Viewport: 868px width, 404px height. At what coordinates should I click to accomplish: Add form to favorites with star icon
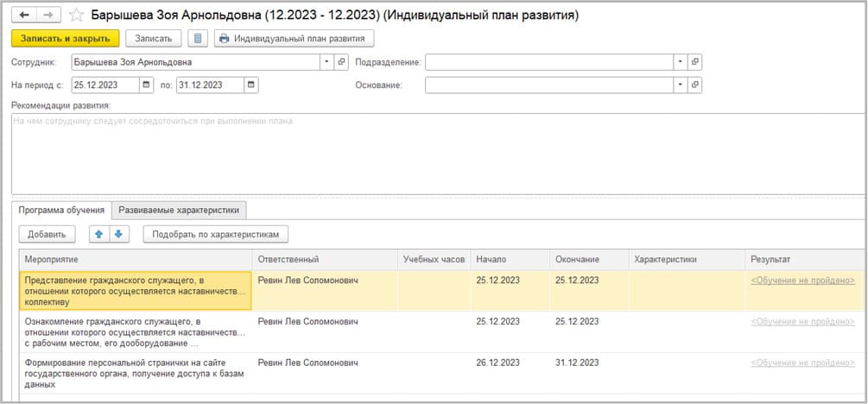click(75, 15)
